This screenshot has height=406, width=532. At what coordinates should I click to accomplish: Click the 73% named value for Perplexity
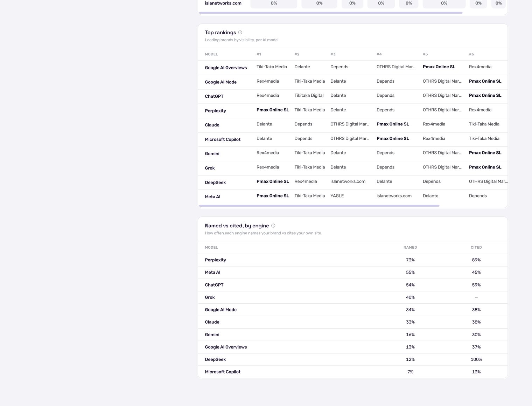point(410,260)
